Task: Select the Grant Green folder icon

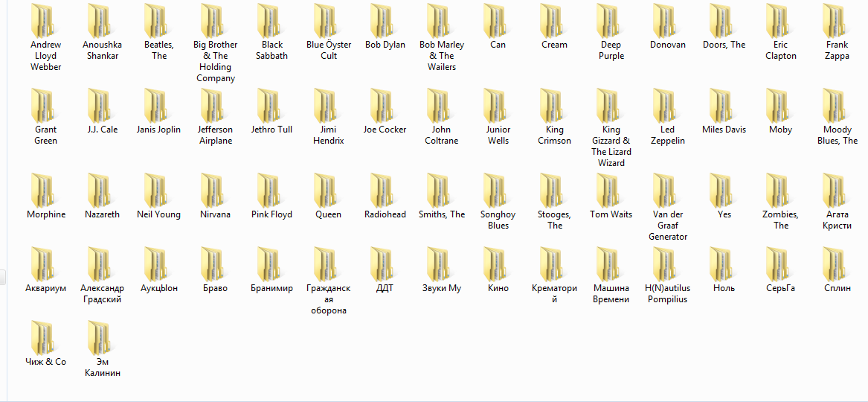Action: pyautogui.click(x=42, y=105)
